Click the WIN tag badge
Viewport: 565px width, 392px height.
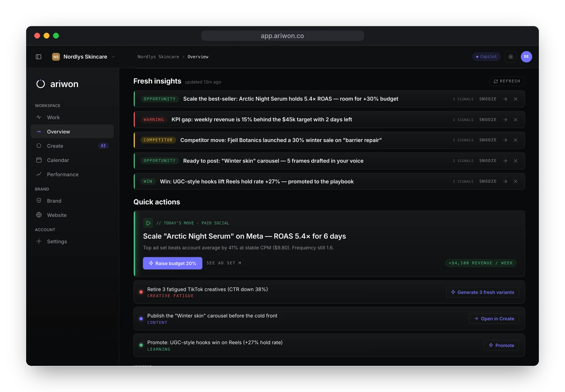148,182
